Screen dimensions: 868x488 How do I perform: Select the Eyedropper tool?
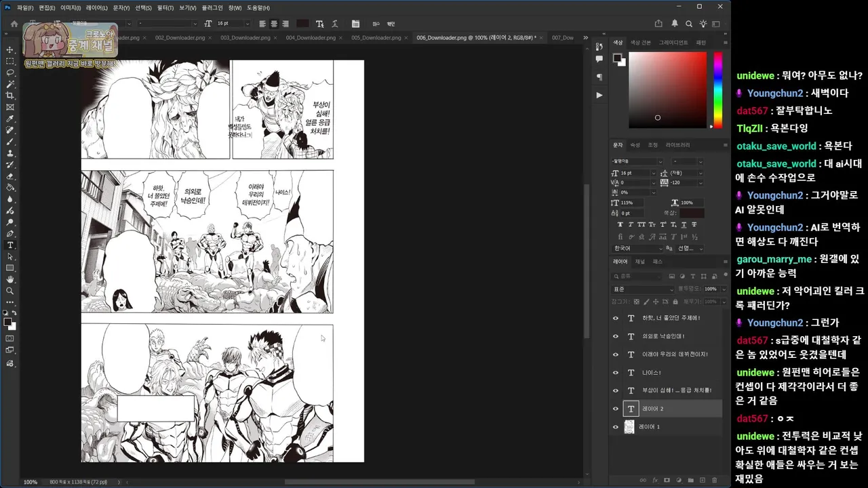(x=9, y=119)
